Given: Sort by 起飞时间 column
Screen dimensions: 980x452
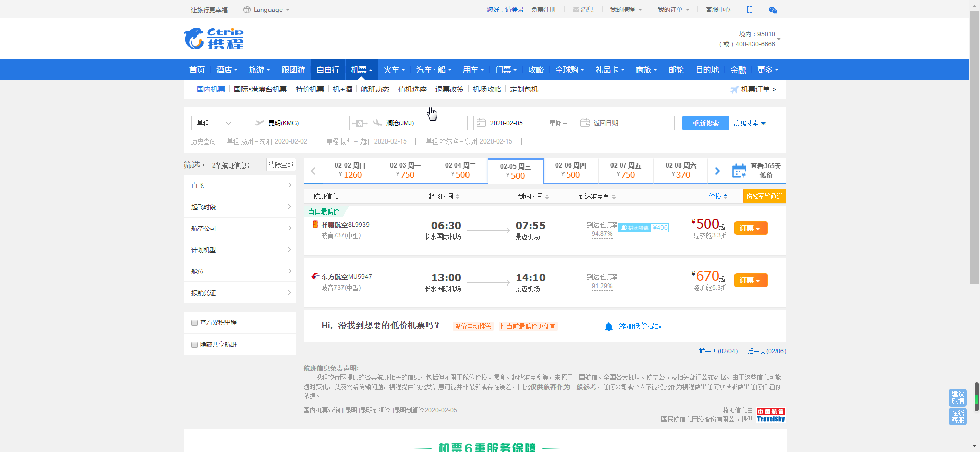Looking at the screenshot, I should coord(444,196).
